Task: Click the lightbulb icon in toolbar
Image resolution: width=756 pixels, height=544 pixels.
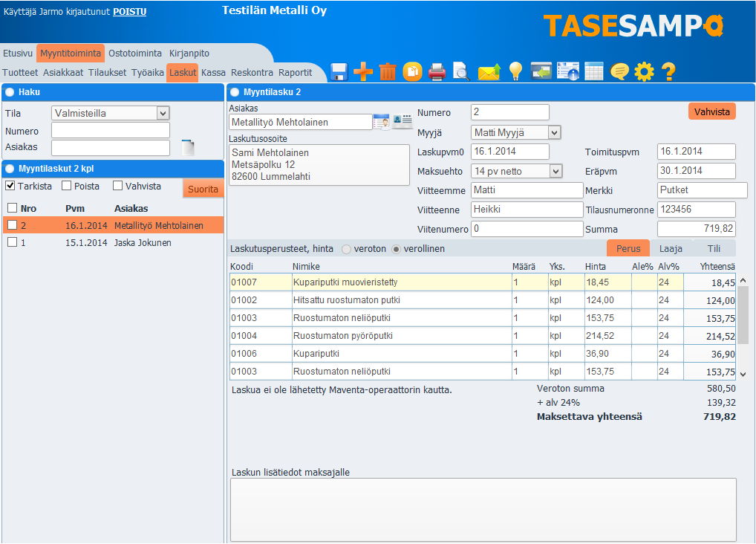Action: 515,71
